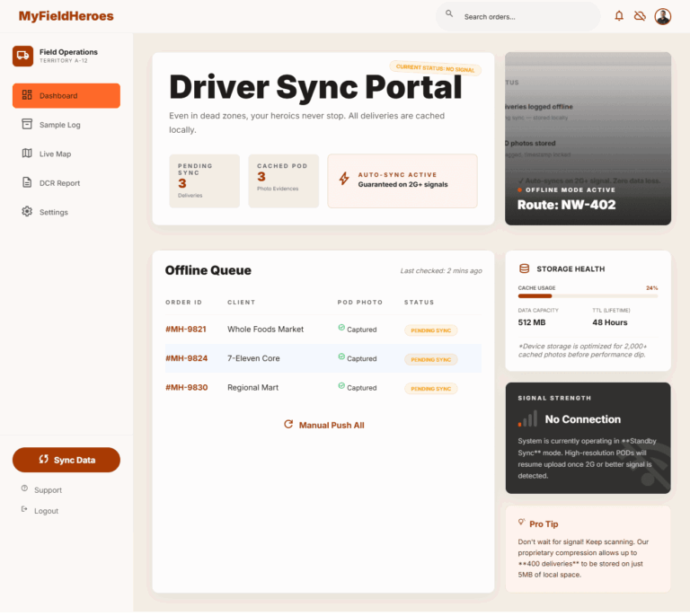Click Pending Sync badge for #MH-9830

[x=431, y=389]
